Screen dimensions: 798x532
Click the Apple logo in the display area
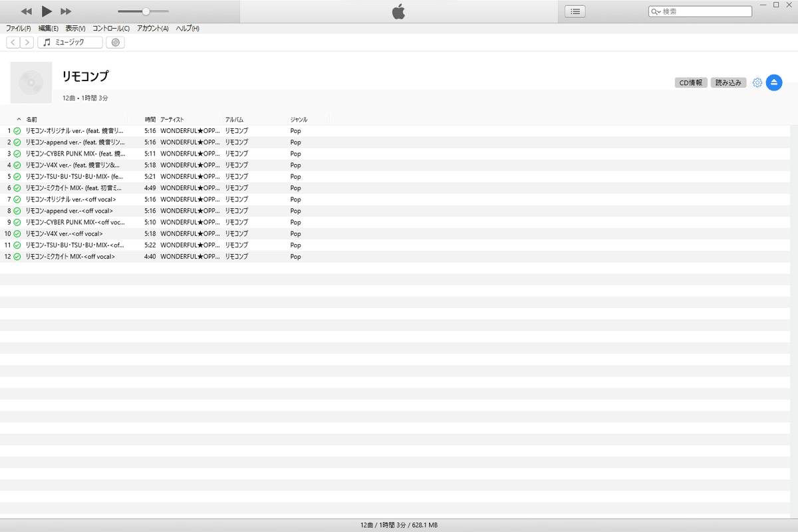tap(398, 11)
